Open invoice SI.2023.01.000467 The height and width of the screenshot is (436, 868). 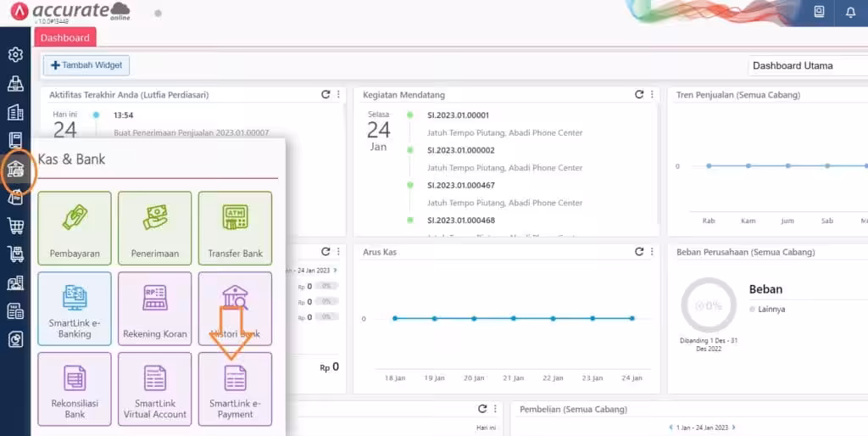tap(461, 185)
